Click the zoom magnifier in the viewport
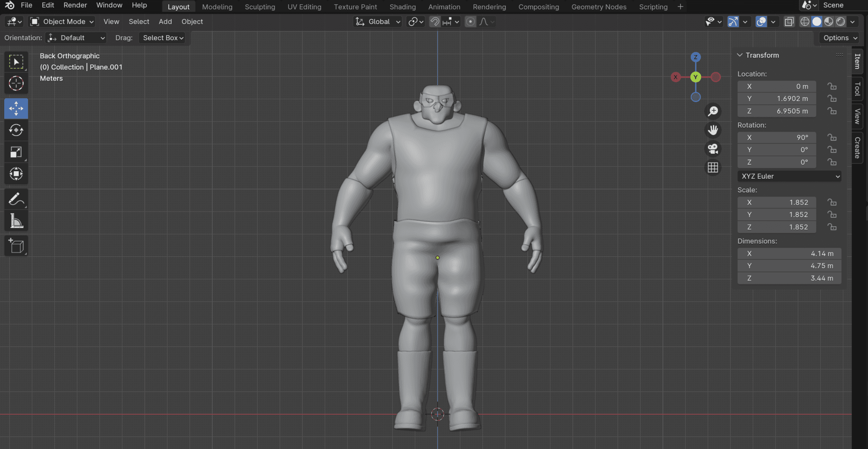 (x=713, y=111)
